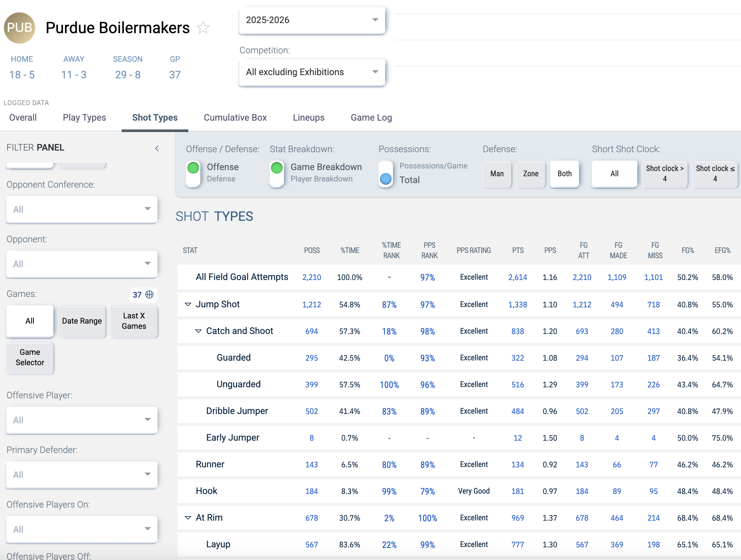Open the Competition dropdown
The width and height of the screenshot is (741, 560).
[312, 72]
